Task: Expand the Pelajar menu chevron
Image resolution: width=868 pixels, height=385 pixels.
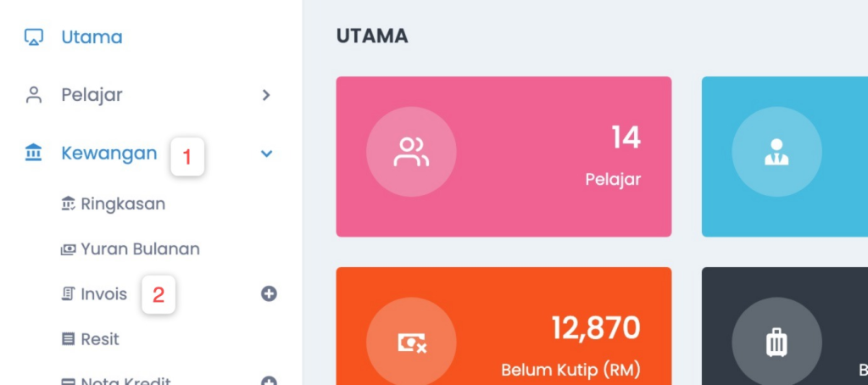Action: pyautogui.click(x=266, y=95)
